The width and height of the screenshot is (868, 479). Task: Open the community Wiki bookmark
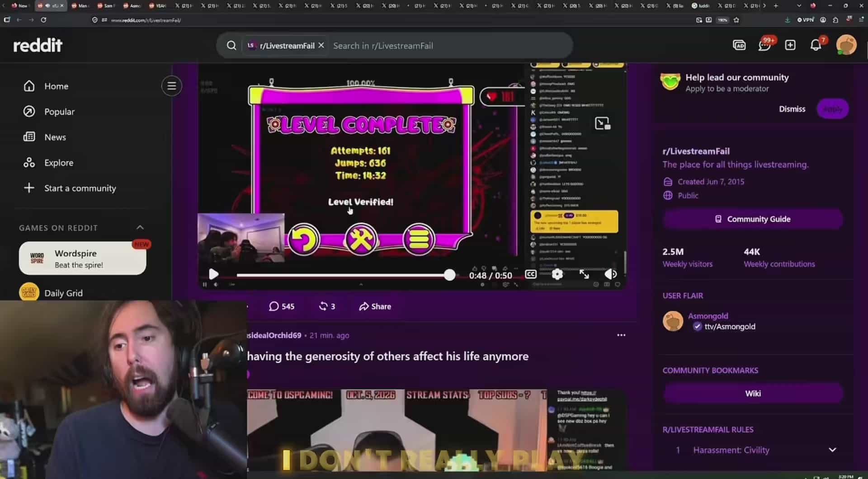753,394
